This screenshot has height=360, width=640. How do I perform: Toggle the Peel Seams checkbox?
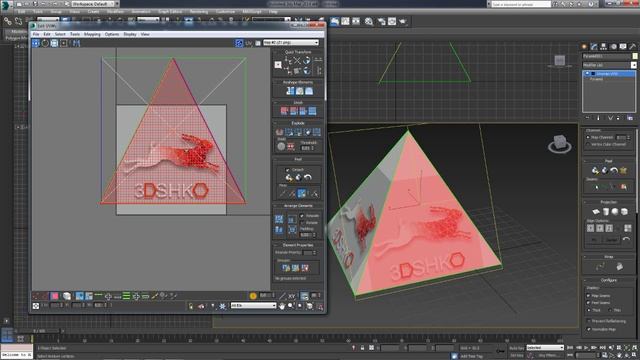(x=589, y=303)
